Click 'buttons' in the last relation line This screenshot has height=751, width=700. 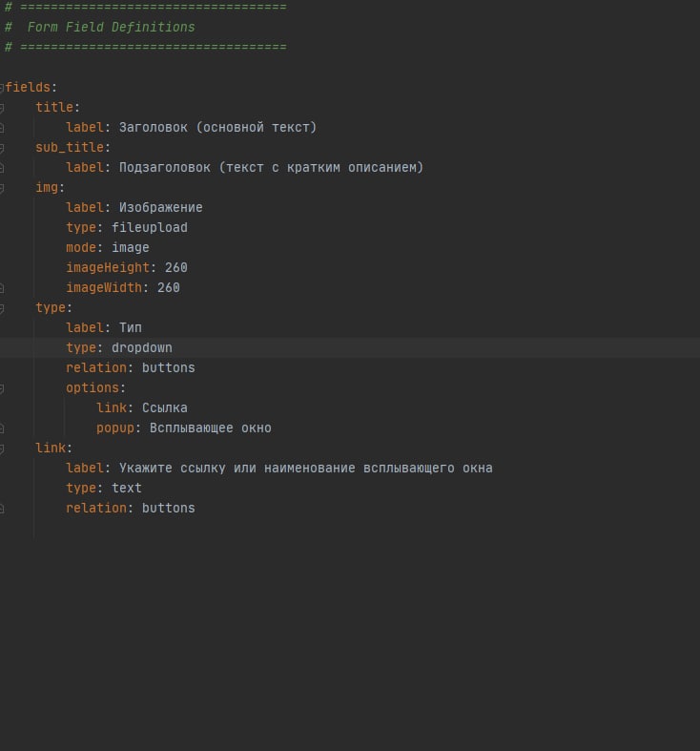point(169,509)
